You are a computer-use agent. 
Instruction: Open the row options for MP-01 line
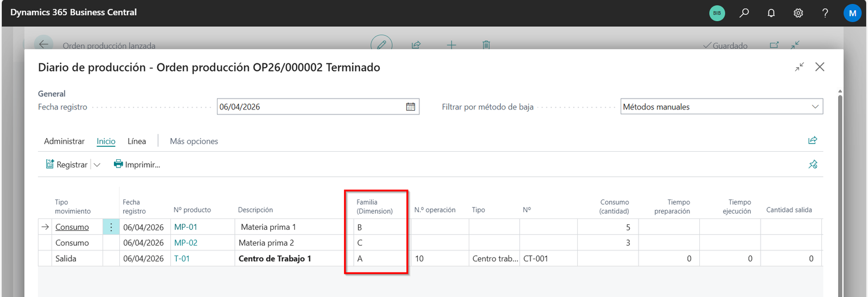111,227
